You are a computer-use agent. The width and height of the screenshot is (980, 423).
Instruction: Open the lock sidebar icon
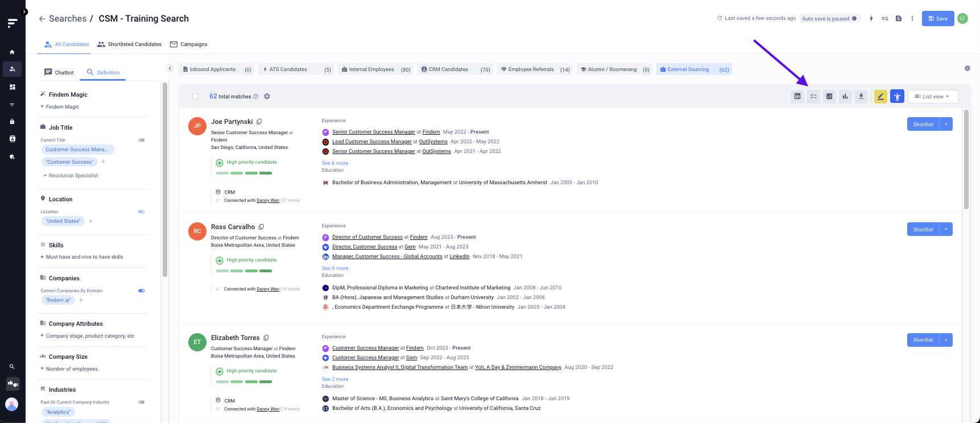point(13,122)
